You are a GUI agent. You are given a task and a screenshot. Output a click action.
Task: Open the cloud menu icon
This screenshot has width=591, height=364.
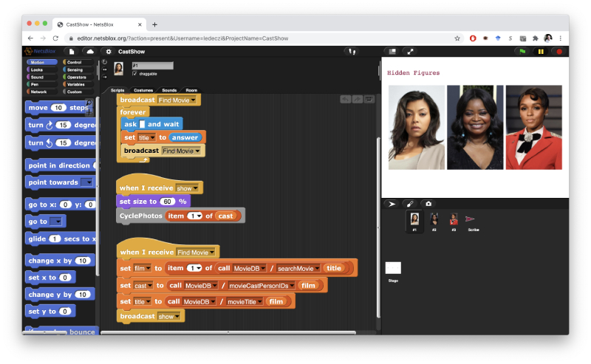(x=89, y=52)
